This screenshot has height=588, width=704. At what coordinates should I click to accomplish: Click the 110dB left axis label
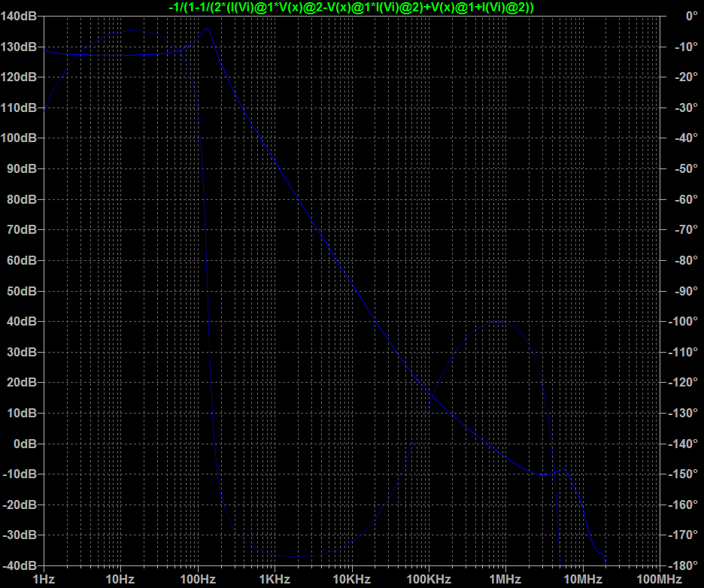[x=18, y=108]
